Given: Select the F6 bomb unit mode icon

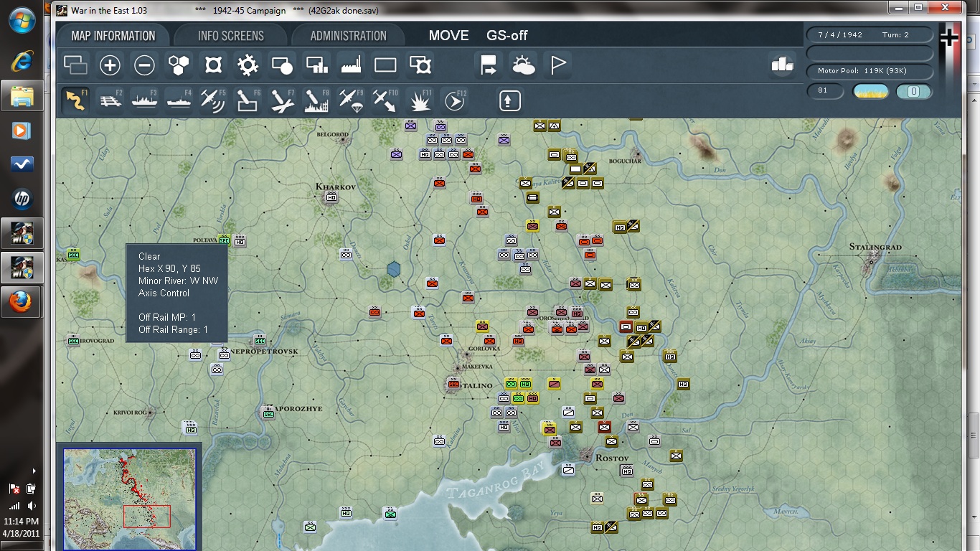Looking at the screenshot, I should click(x=248, y=100).
